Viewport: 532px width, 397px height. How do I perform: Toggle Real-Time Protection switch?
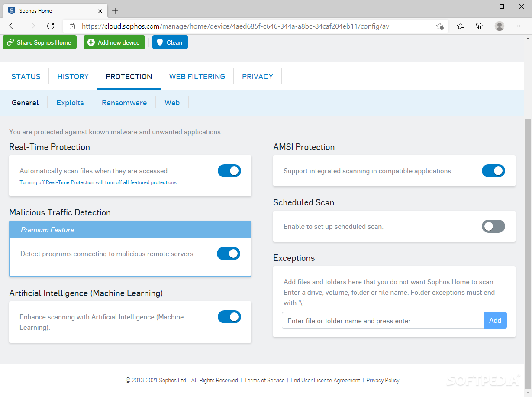point(229,171)
